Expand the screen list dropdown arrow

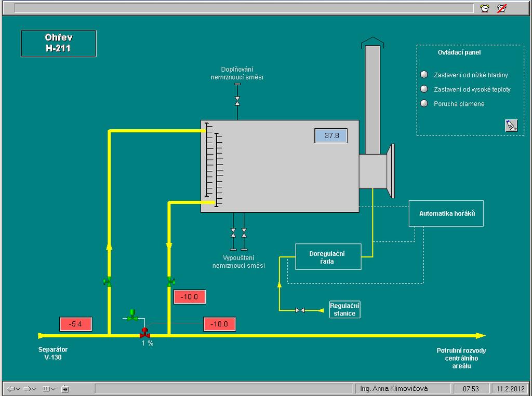tap(54, 389)
